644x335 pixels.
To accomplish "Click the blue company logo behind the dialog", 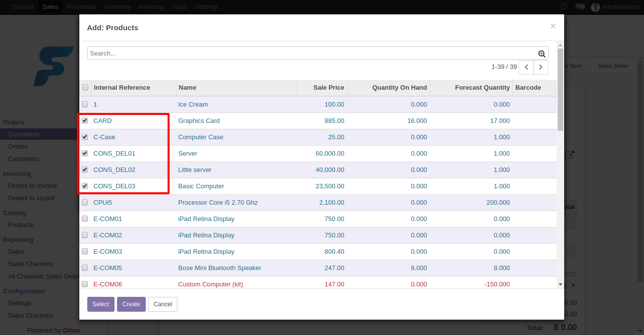I will tap(54, 66).
